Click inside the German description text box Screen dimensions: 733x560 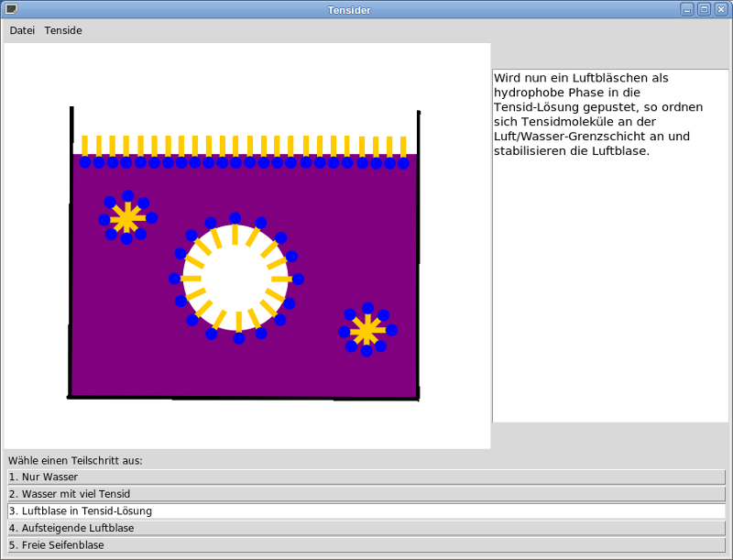point(610,275)
